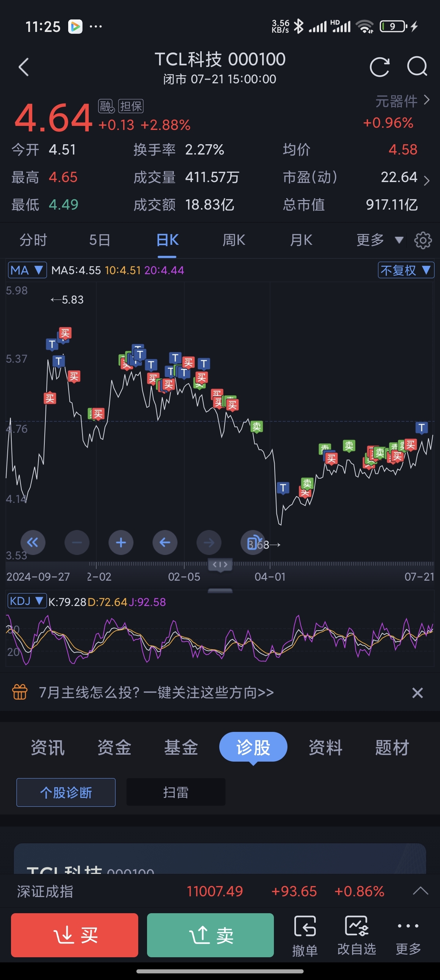Tap the T marker at chart far right

[x=421, y=428]
